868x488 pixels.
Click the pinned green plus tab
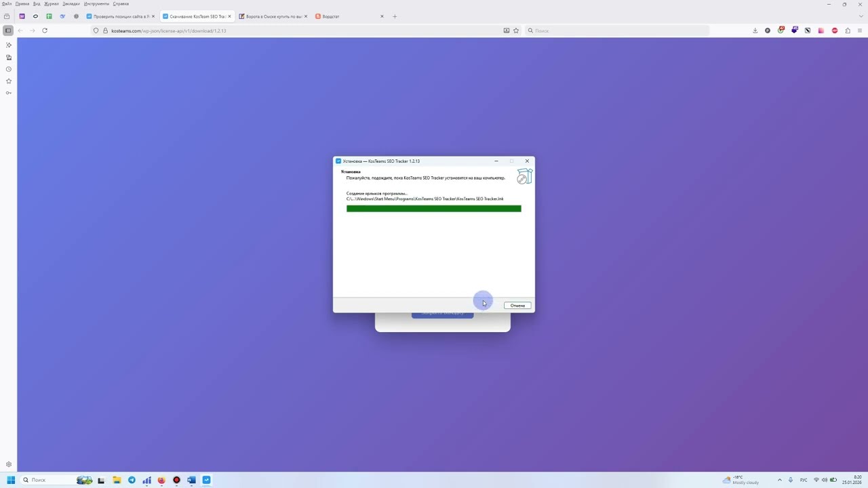point(49,16)
